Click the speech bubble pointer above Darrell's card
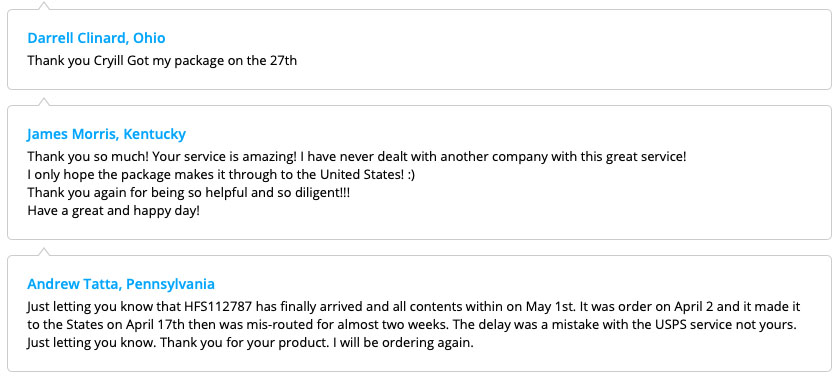 (x=44, y=5)
